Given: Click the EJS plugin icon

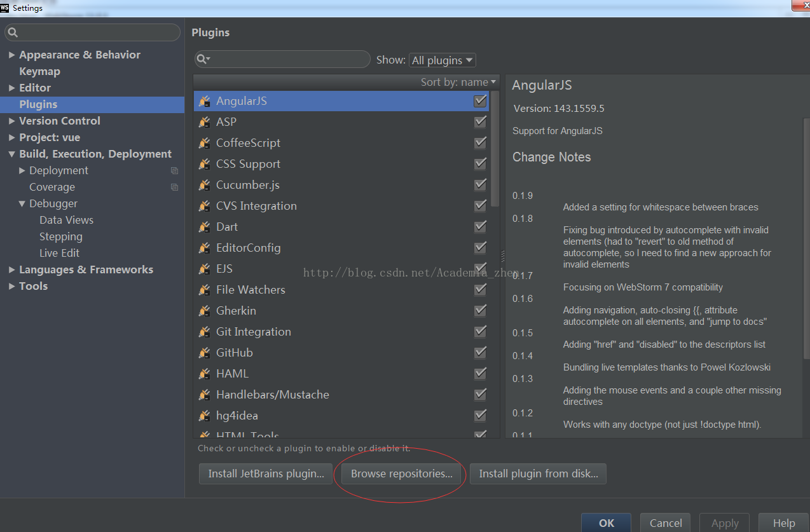Looking at the screenshot, I should pos(204,269).
